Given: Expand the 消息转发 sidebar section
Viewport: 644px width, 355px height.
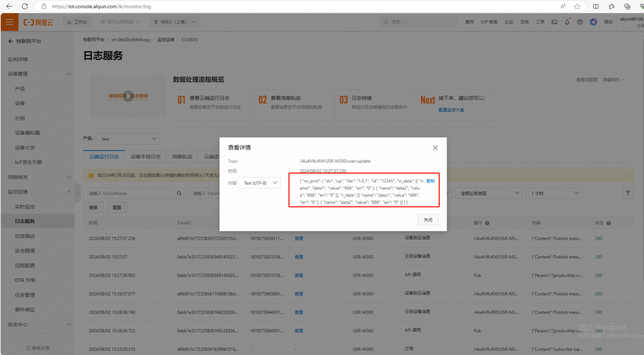Looking at the screenshot, I should tap(69, 177).
